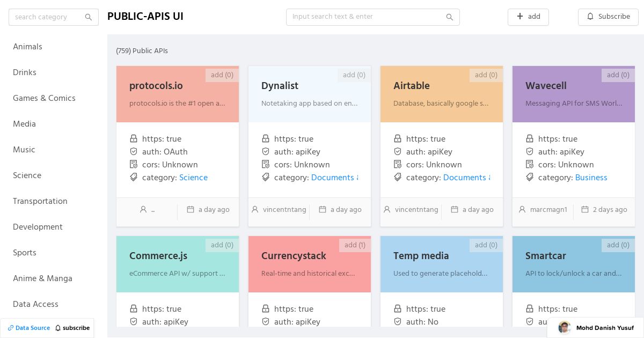Click the Subscribe button in header

(608, 17)
